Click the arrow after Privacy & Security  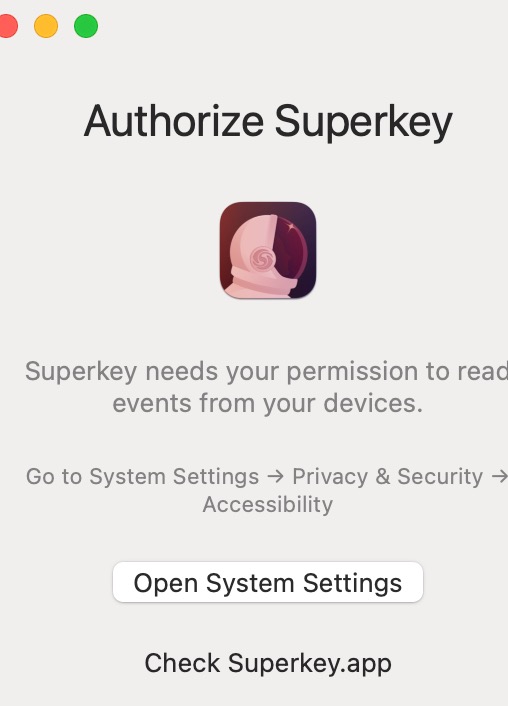click(x=499, y=476)
